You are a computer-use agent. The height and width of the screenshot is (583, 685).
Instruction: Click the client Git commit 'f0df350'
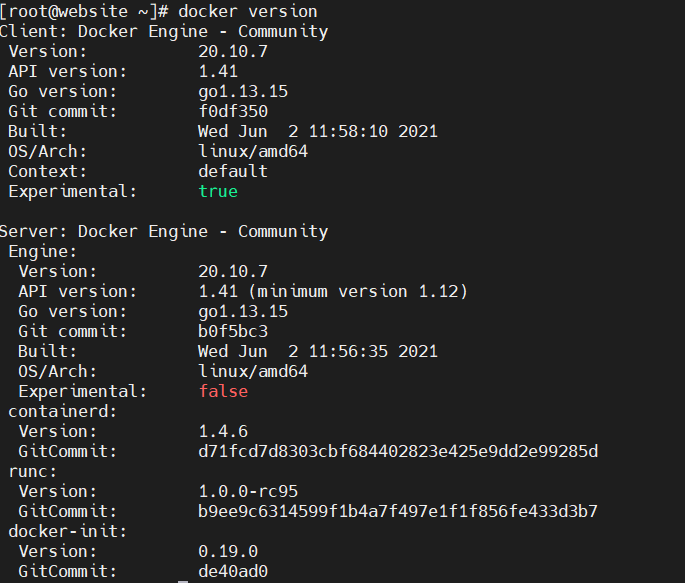click(x=233, y=111)
